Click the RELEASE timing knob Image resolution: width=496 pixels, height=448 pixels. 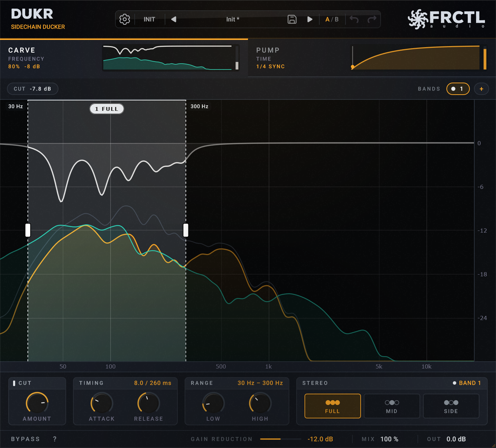[x=149, y=403]
